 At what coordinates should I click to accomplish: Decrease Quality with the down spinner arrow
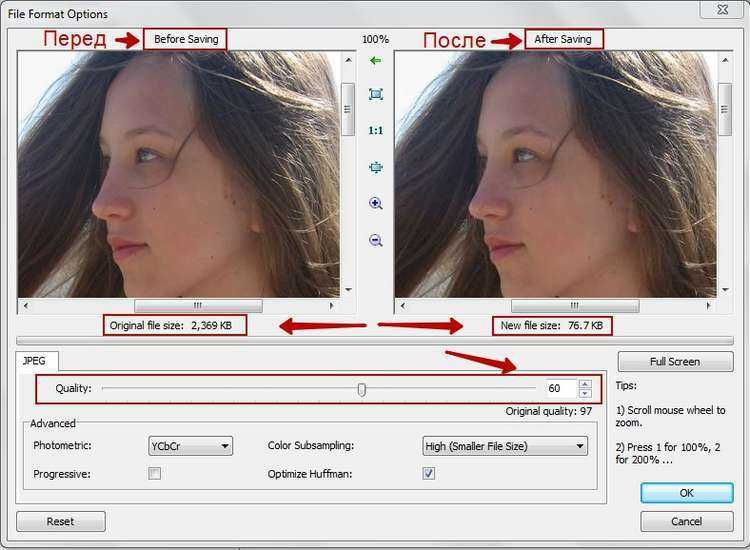tap(585, 393)
